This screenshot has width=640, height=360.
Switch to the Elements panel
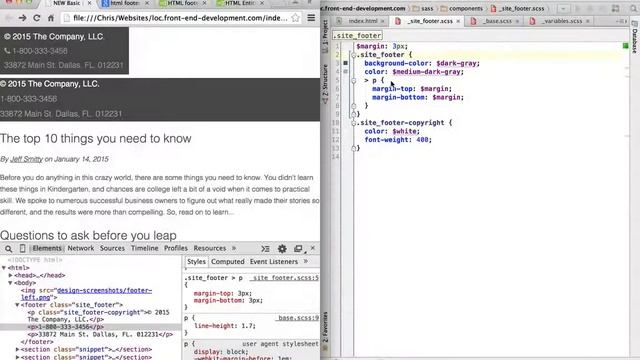coord(47,248)
